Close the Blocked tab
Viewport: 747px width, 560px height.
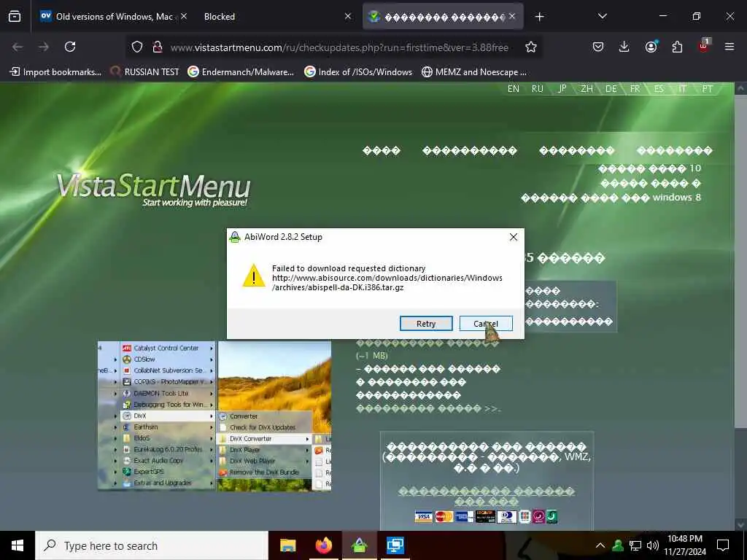pyautogui.click(x=348, y=16)
